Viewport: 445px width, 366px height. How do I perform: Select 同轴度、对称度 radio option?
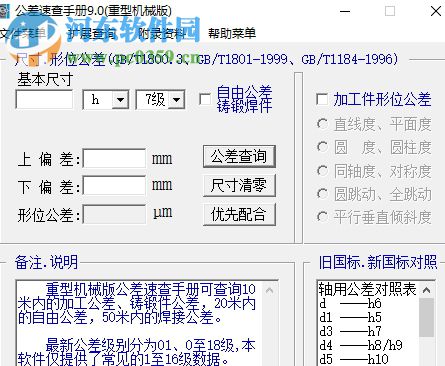(x=322, y=171)
